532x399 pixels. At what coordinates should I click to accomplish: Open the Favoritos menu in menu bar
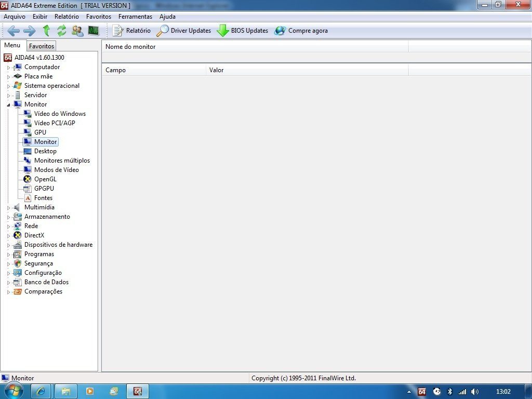click(x=98, y=16)
